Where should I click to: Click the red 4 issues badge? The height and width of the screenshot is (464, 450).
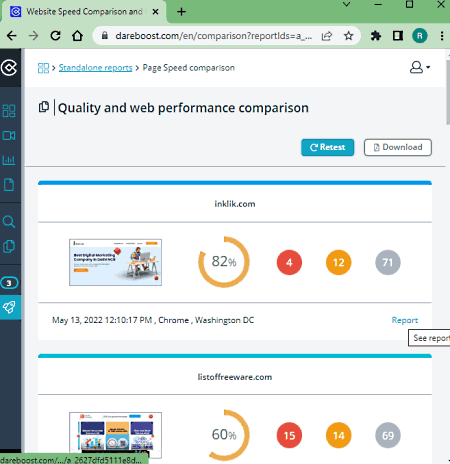289,262
